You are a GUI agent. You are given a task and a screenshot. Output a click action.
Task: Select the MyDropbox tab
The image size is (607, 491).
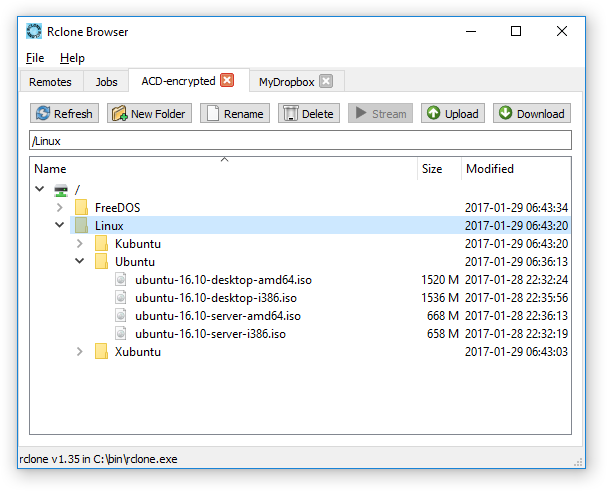pos(286,82)
